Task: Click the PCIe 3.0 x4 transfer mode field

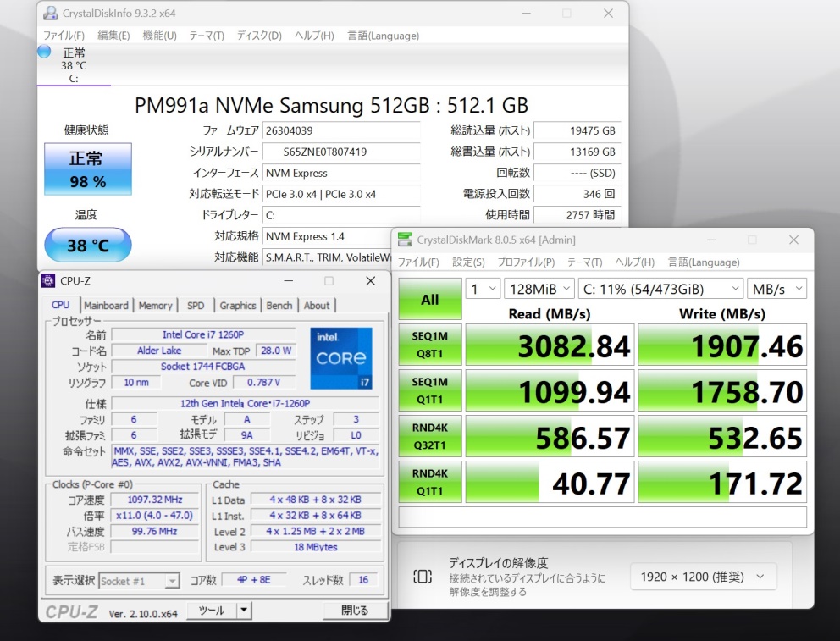Action: click(x=340, y=194)
